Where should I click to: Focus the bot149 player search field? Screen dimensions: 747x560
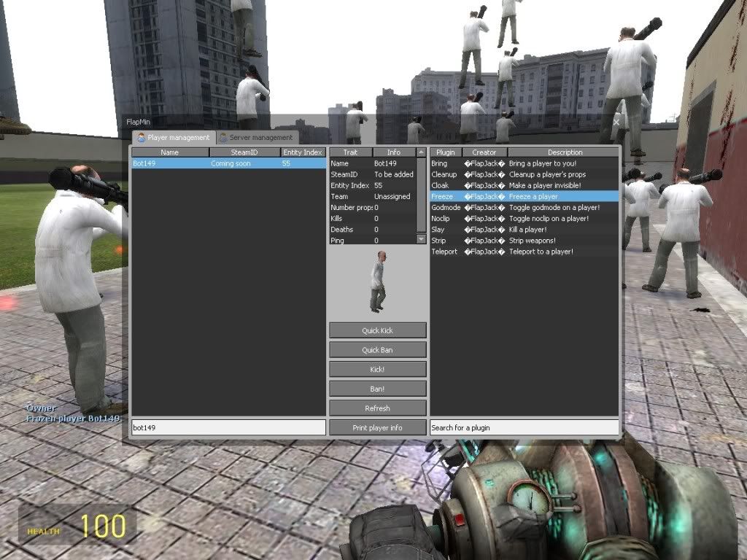(228, 427)
